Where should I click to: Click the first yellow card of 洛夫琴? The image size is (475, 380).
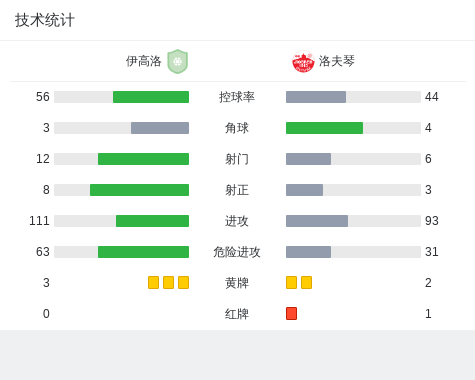pyautogui.click(x=291, y=282)
